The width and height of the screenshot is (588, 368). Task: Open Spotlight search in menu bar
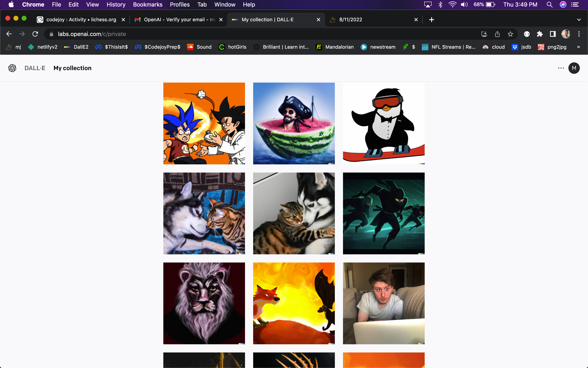click(x=550, y=5)
